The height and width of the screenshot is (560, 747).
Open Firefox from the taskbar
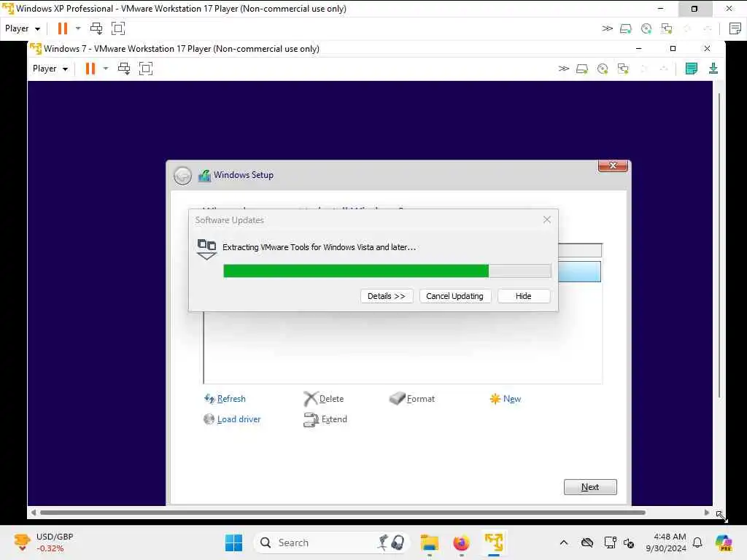(x=461, y=542)
